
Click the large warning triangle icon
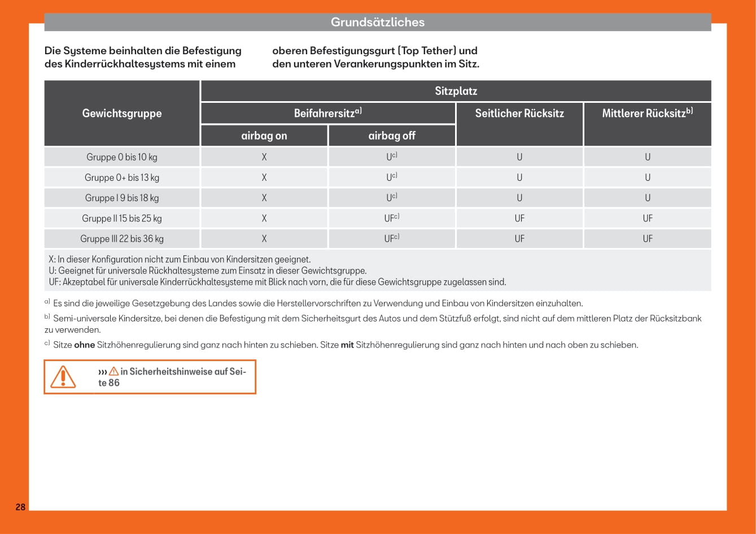point(63,377)
